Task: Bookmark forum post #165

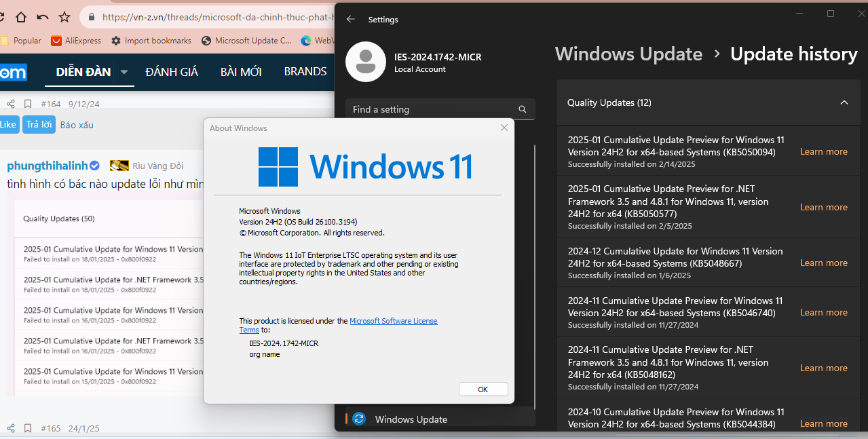Action: [x=28, y=428]
